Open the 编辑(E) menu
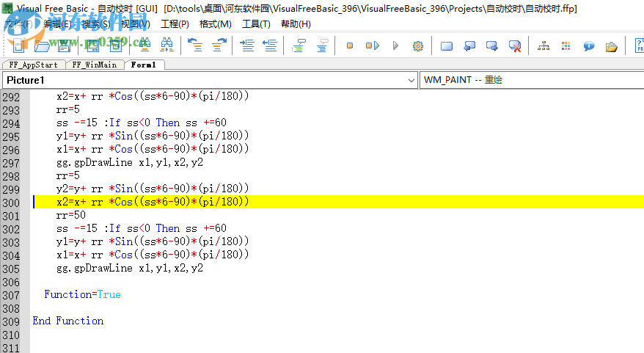 57,24
